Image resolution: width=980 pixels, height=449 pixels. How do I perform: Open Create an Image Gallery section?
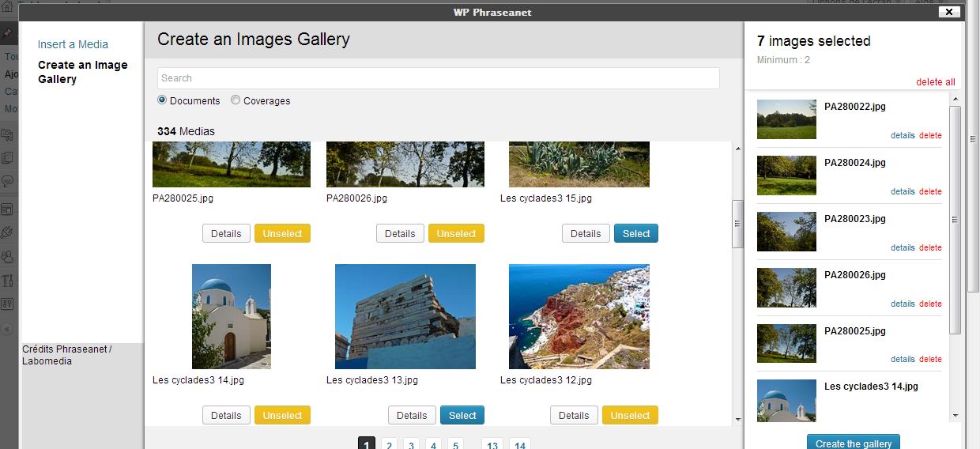click(82, 72)
